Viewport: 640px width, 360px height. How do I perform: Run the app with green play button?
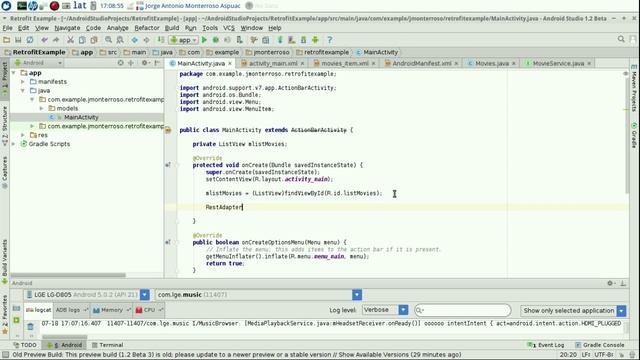pyautogui.click(x=204, y=40)
